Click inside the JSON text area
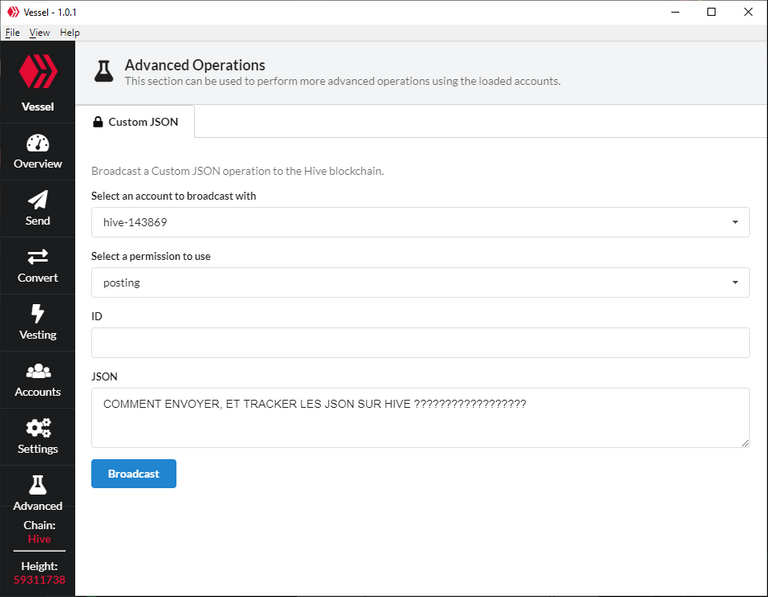Screen dimensions: 768x597 (x=420, y=418)
